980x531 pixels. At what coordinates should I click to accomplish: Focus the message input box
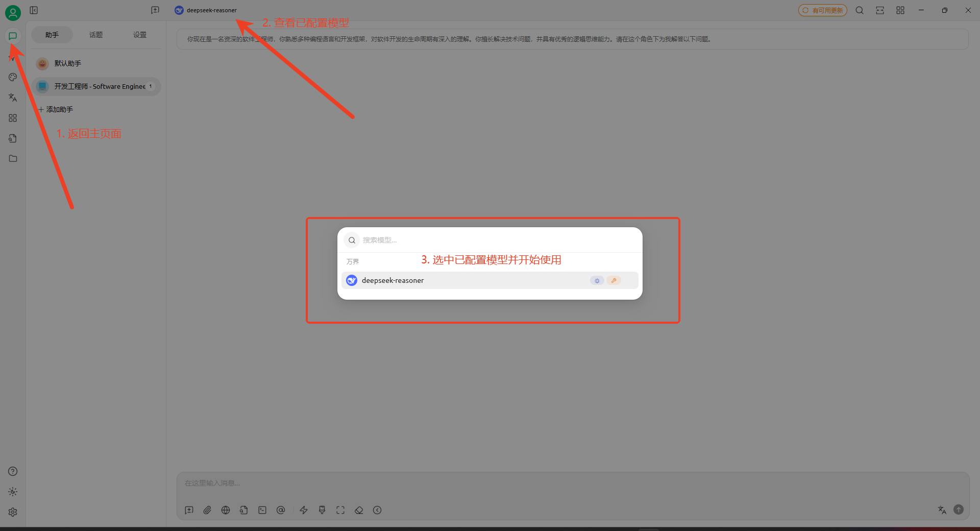[573, 484]
